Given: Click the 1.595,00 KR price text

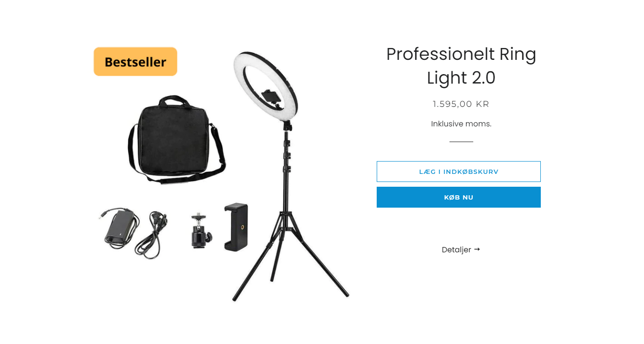Looking at the screenshot, I should pyautogui.click(x=461, y=104).
